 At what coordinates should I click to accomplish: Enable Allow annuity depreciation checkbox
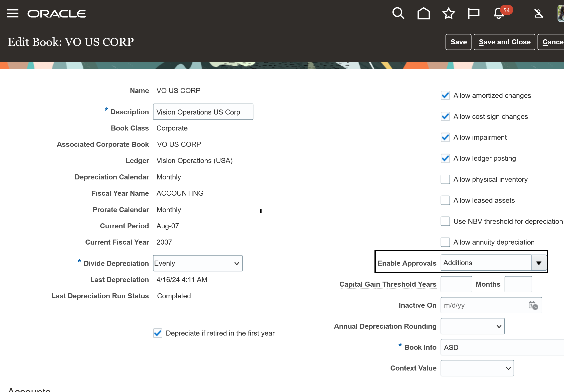pos(445,242)
